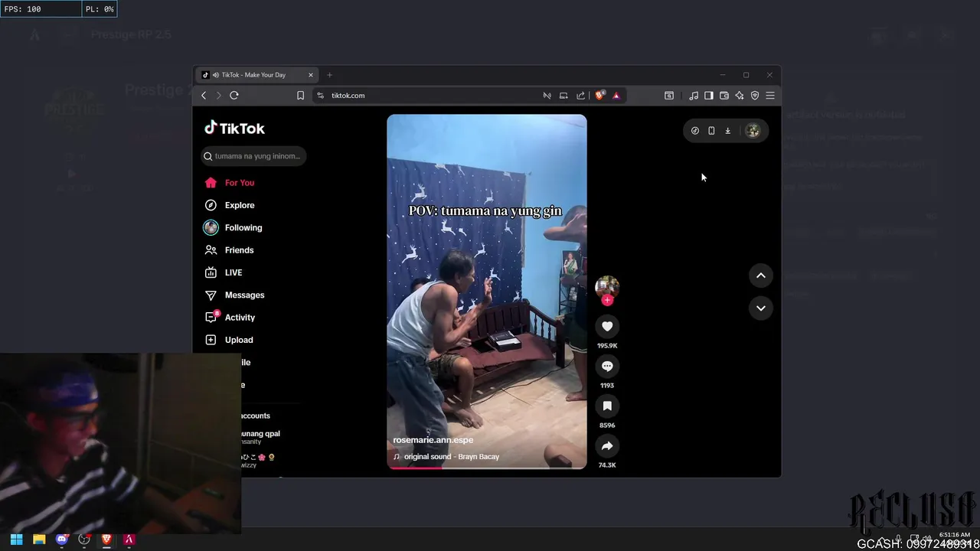The width and height of the screenshot is (980, 551).
Task: Open rosemarie.ann.espe profile link
Action: [433, 440]
